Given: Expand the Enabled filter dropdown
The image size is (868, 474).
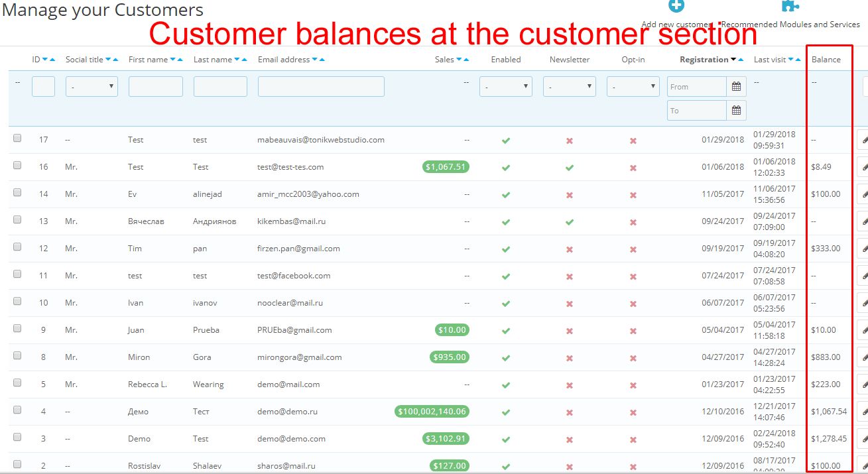Looking at the screenshot, I should (x=506, y=87).
